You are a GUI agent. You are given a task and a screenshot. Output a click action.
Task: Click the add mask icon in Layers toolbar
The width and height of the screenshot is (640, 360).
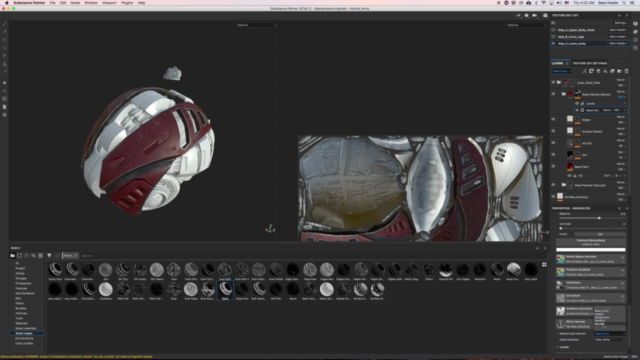pyautogui.click(x=591, y=71)
